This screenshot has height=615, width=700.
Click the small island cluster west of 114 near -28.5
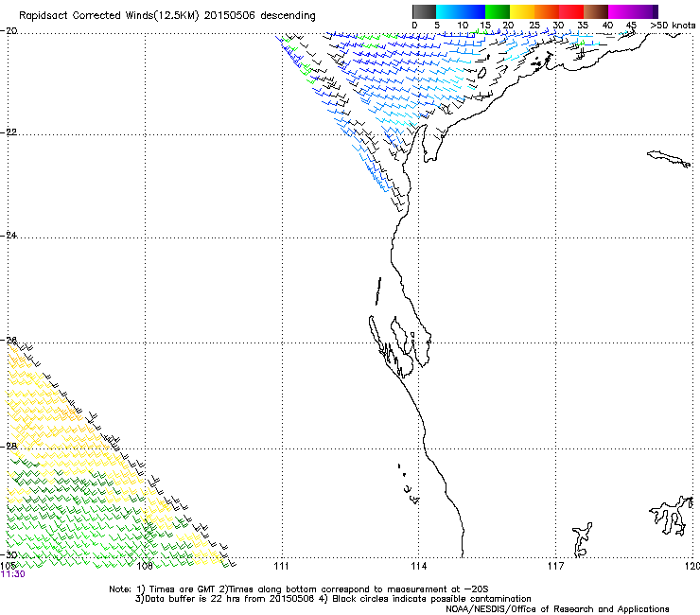click(x=409, y=485)
